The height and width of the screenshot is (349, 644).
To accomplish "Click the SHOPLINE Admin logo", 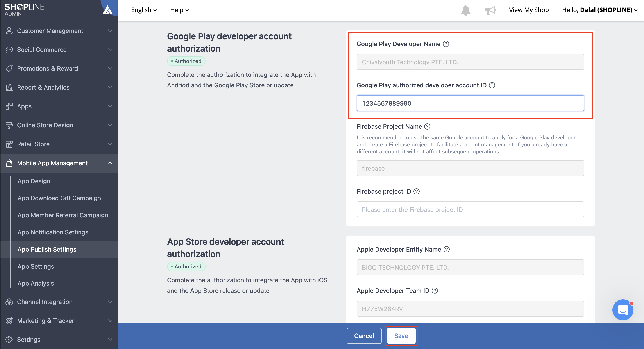I will click(x=25, y=9).
